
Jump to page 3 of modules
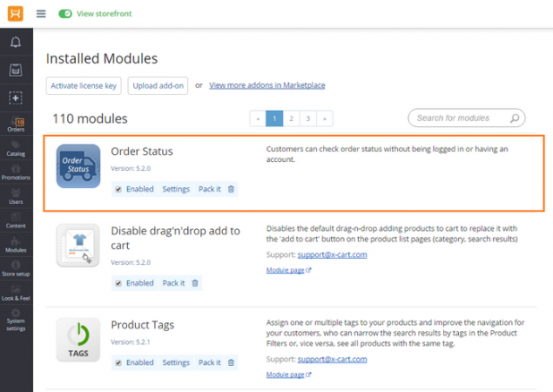point(307,118)
